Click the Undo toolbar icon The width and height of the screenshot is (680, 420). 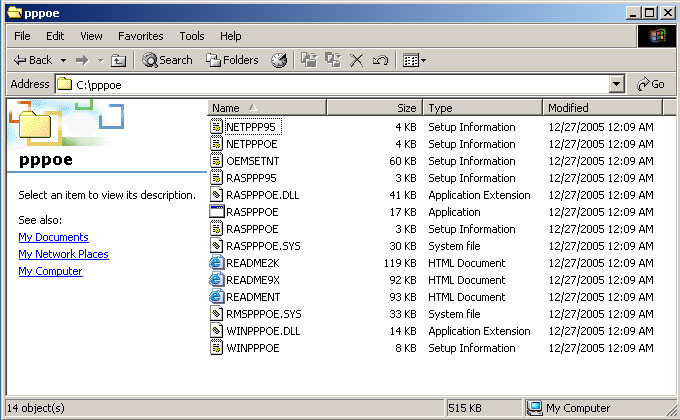click(380, 60)
